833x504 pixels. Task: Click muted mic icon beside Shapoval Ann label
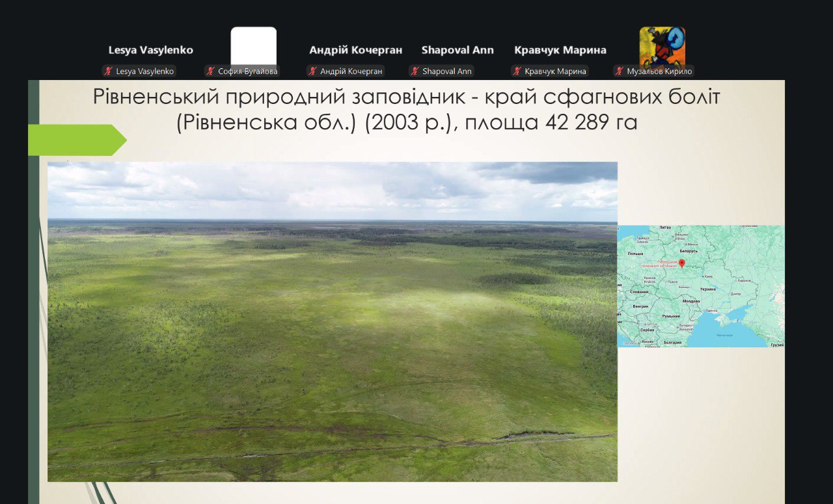click(x=415, y=72)
